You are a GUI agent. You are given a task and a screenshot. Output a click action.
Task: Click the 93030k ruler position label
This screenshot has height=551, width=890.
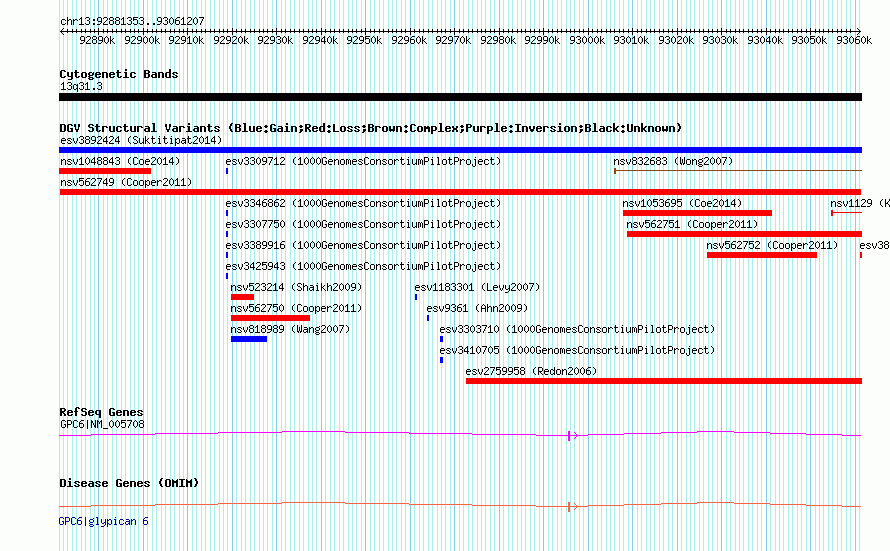pyautogui.click(x=720, y=40)
